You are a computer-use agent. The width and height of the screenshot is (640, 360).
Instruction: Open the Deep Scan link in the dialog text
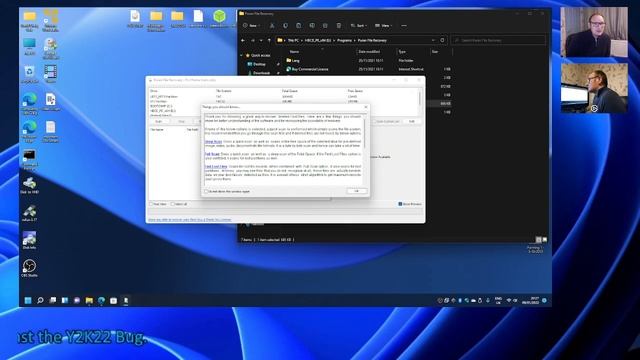(213, 142)
